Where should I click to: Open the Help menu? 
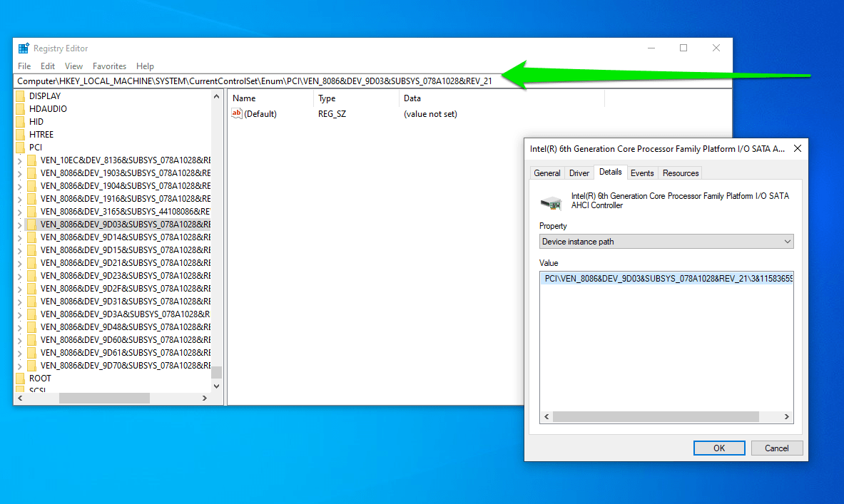point(145,66)
